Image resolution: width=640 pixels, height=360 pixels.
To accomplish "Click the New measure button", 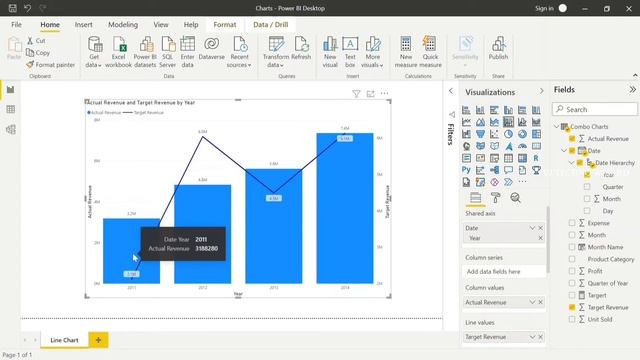I will [x=406, y=52].
